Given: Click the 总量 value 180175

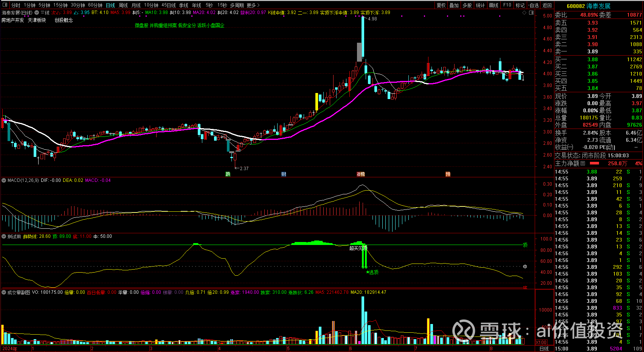Looking at the screenshot, I should [x=589, y=118].
